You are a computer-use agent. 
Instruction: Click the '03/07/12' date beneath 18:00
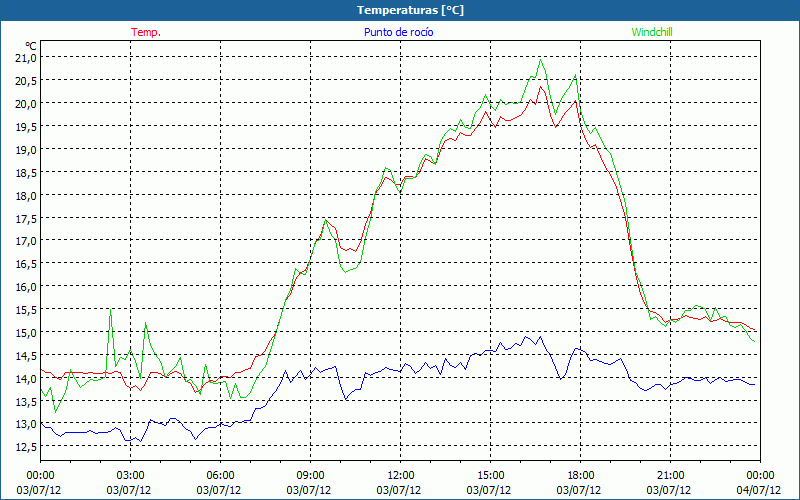tap(579, 491)
